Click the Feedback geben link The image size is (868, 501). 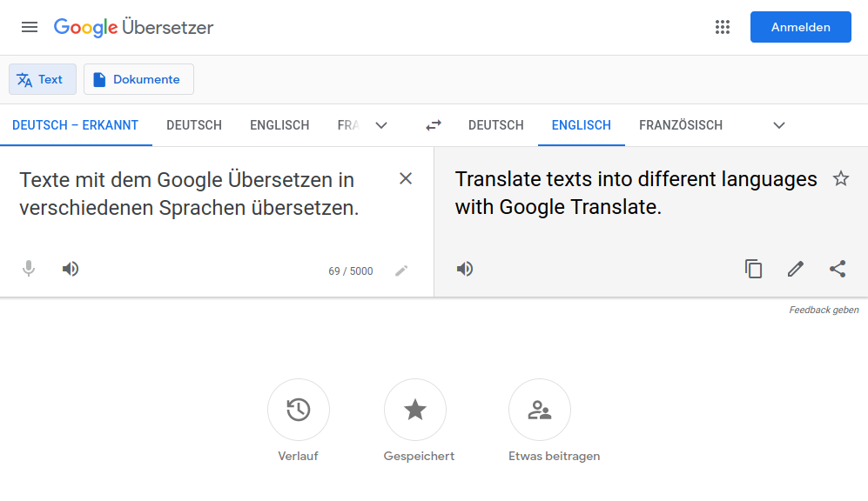[824, 310]
